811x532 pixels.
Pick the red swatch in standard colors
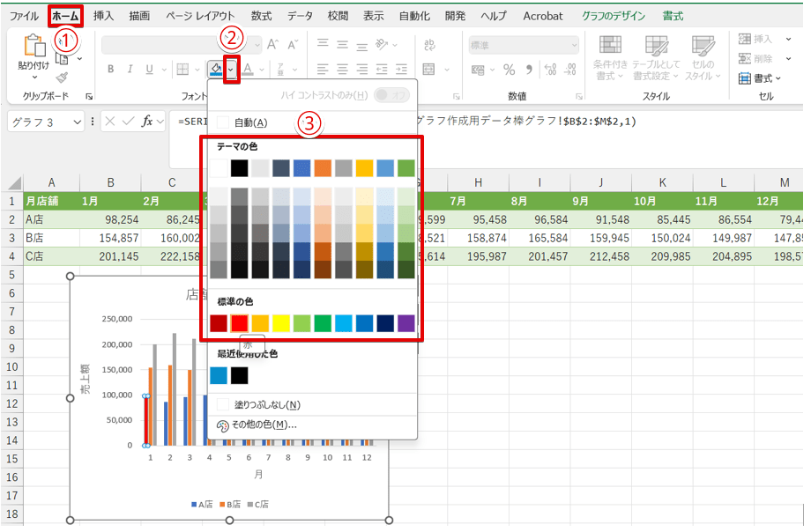[x=239, y=323]
